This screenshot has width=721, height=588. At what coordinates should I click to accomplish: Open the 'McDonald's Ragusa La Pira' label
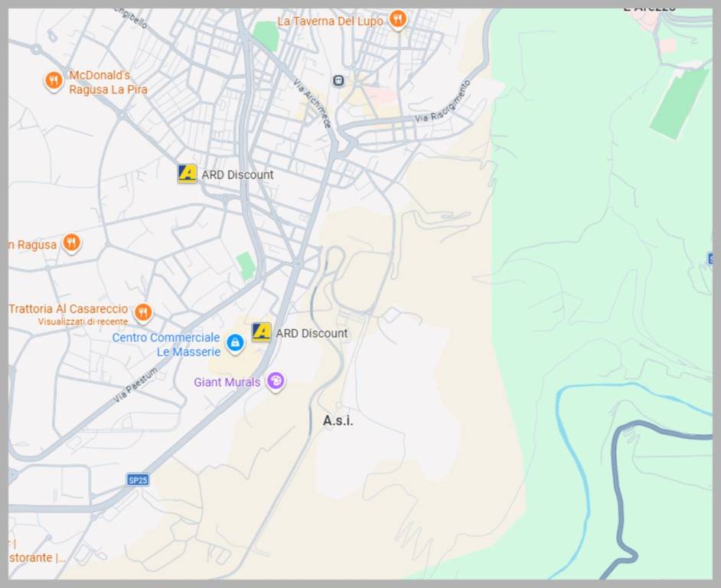tap(108, 83)
